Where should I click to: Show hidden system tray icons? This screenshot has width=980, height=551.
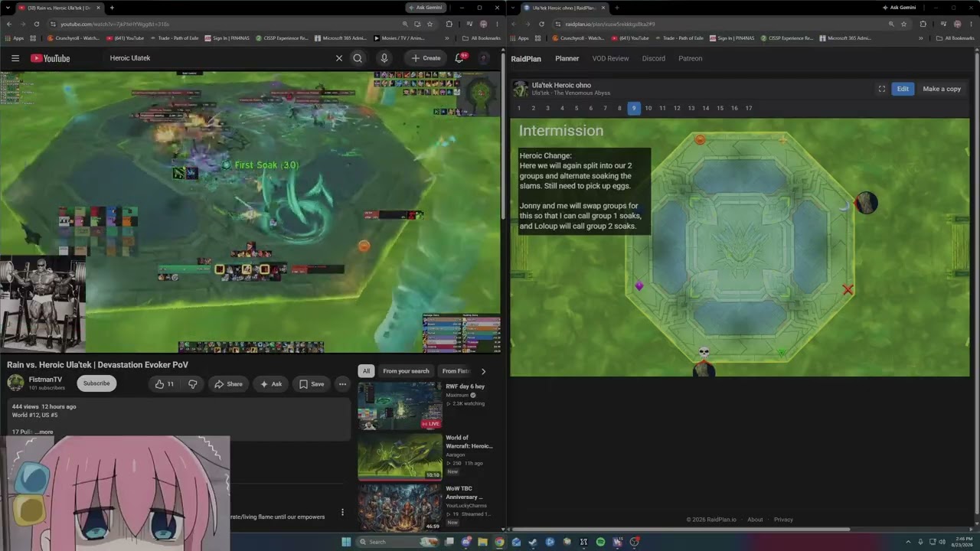point(908,542)
